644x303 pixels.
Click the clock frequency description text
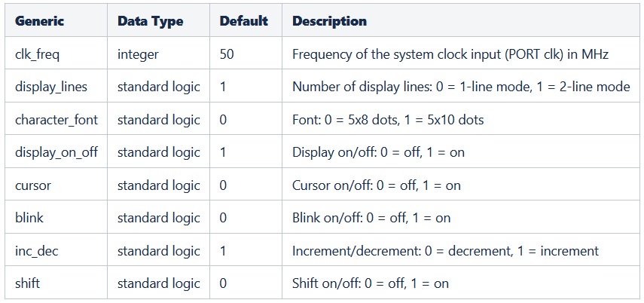pyautogui.click(x=450, y=54)
